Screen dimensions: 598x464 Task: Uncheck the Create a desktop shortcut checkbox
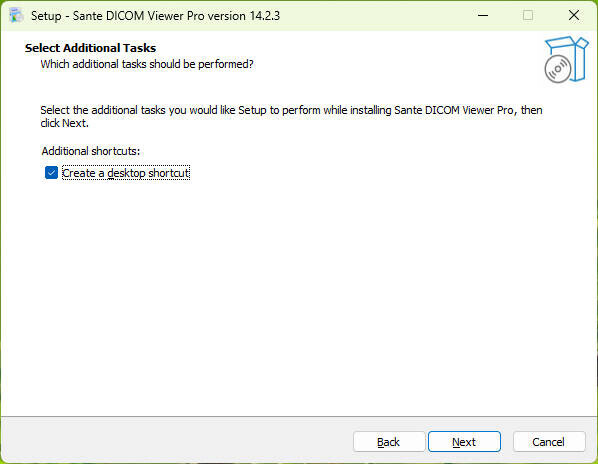point(51,173)
